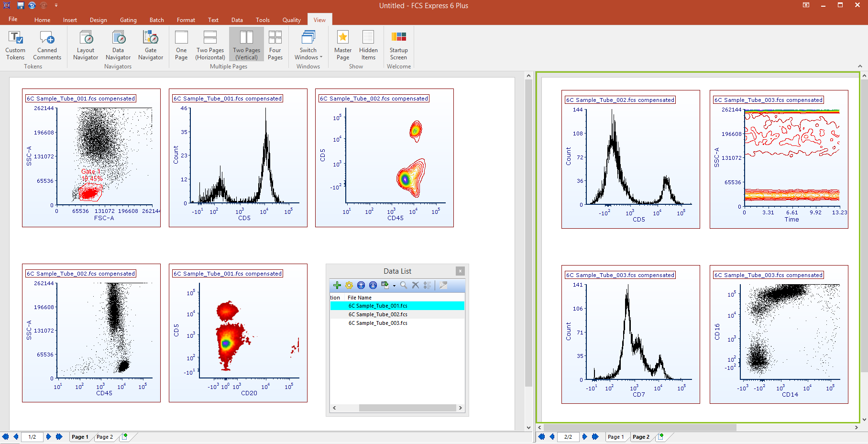Viewport: 868px width, 444px height.
Task: Close the Data List panel
Action: coord(460,271)
